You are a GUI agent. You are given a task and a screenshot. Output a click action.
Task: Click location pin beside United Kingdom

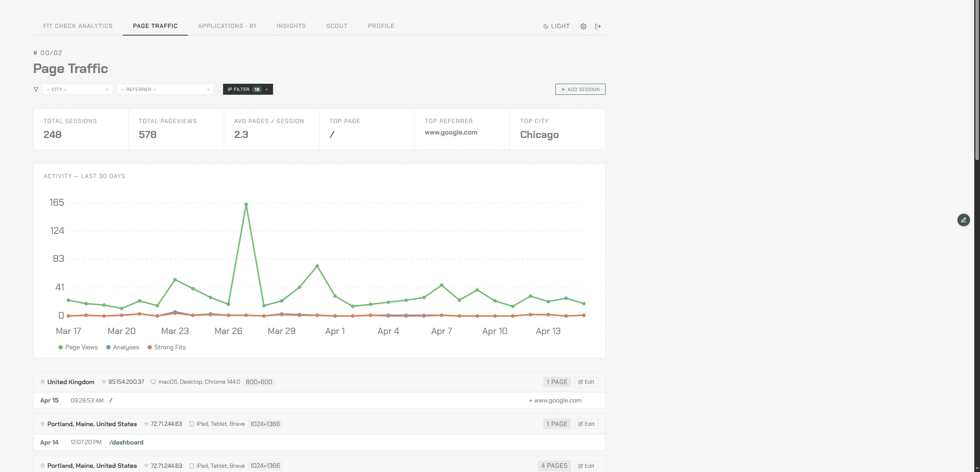click(x=42, y=382)
